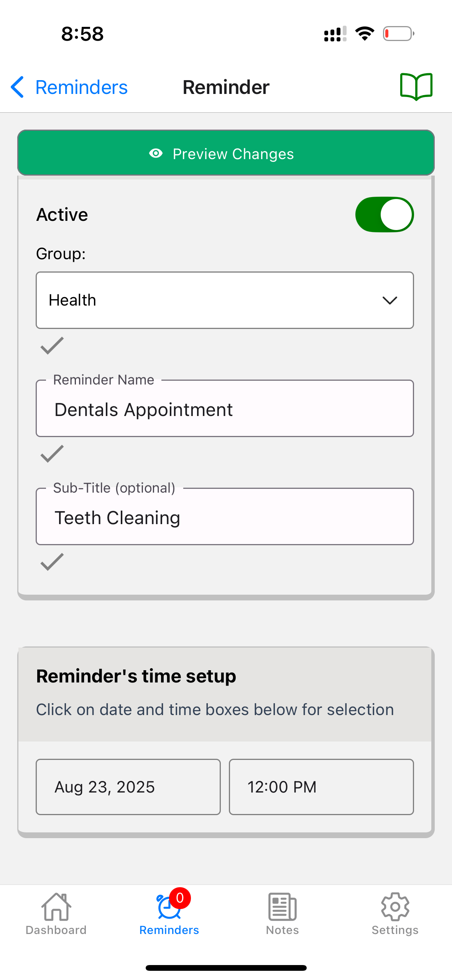Expand the Health group dropdown

(x=225, y=300)
